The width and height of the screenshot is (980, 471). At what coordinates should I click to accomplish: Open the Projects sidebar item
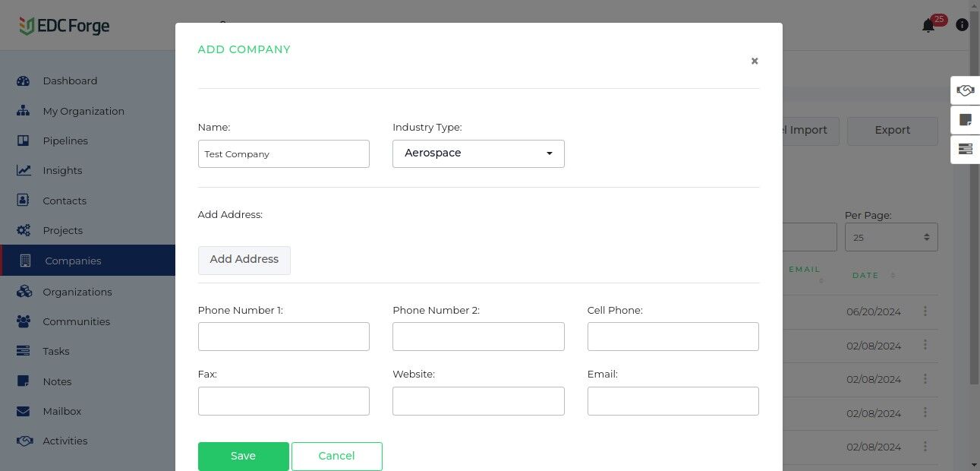[62, 230]
